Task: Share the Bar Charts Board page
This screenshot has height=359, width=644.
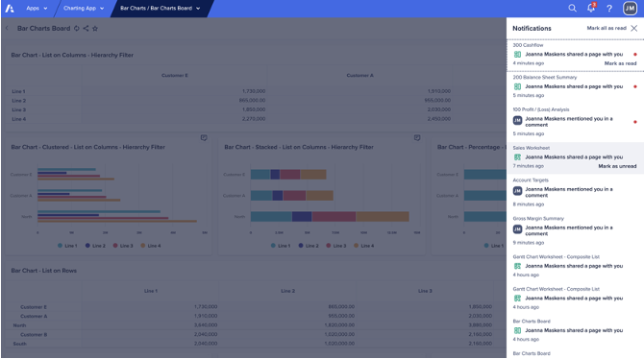Action: pos(86,28)
